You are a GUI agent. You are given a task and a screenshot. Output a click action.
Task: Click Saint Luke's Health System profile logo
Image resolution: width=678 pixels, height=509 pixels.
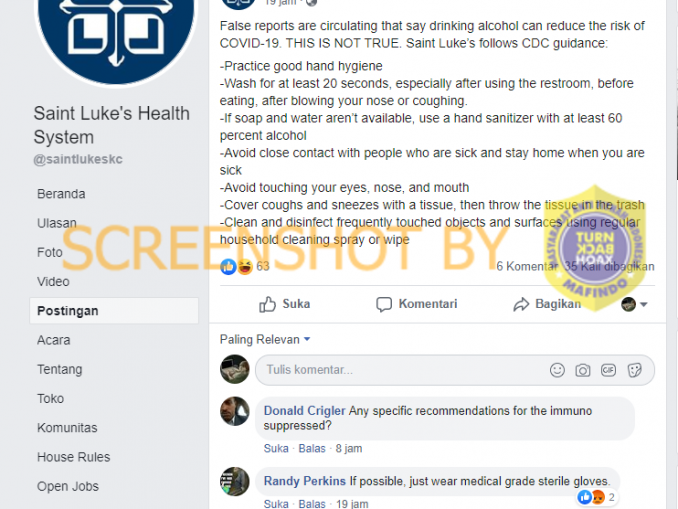116,39
